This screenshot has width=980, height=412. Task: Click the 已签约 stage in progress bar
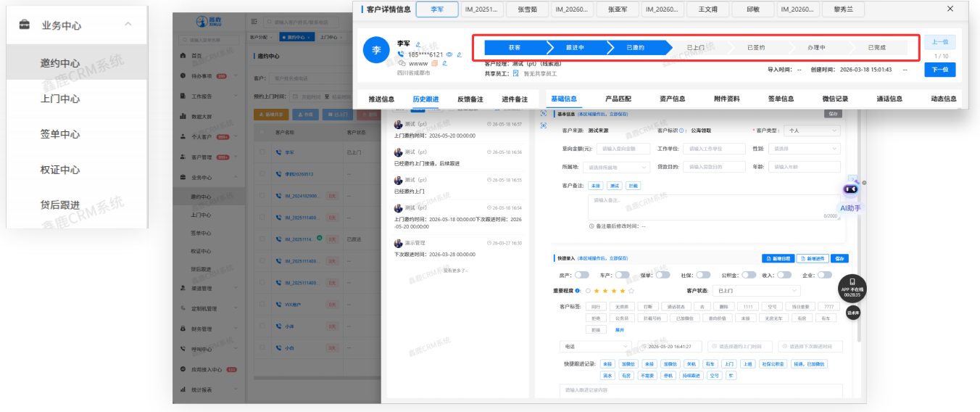[x=756, y=48]
